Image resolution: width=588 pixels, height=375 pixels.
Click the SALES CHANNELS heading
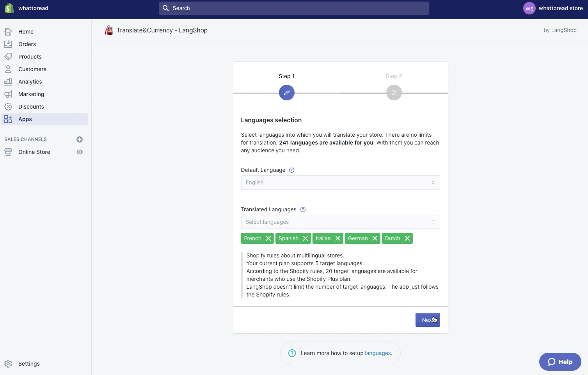point(25,139)
